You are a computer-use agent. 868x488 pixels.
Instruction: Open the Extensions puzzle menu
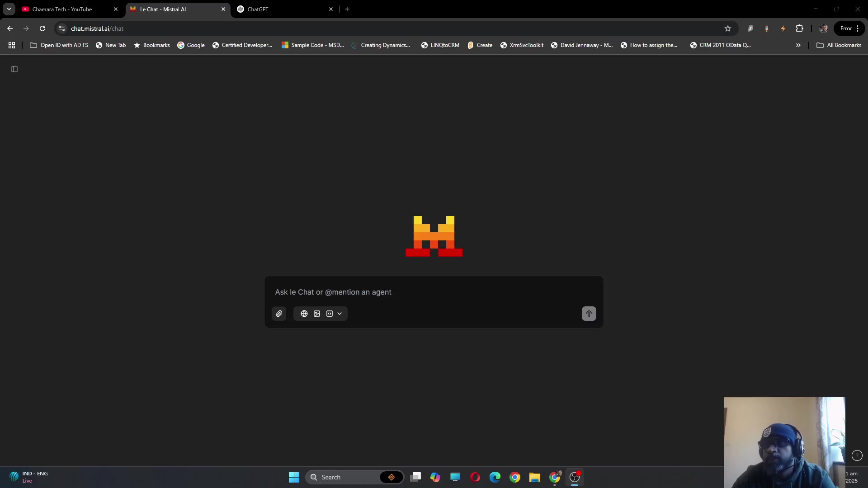pyautogui.click(x=800, y=28)
